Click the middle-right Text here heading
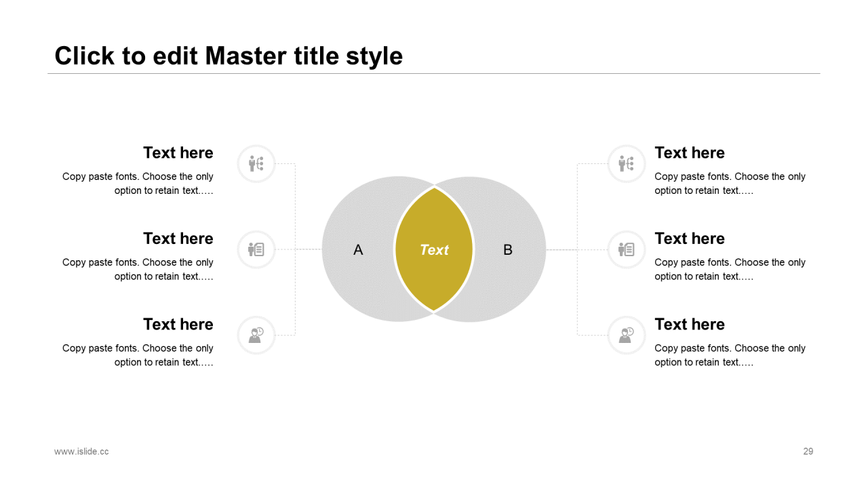868x488 pixels. tap(690, 239)
